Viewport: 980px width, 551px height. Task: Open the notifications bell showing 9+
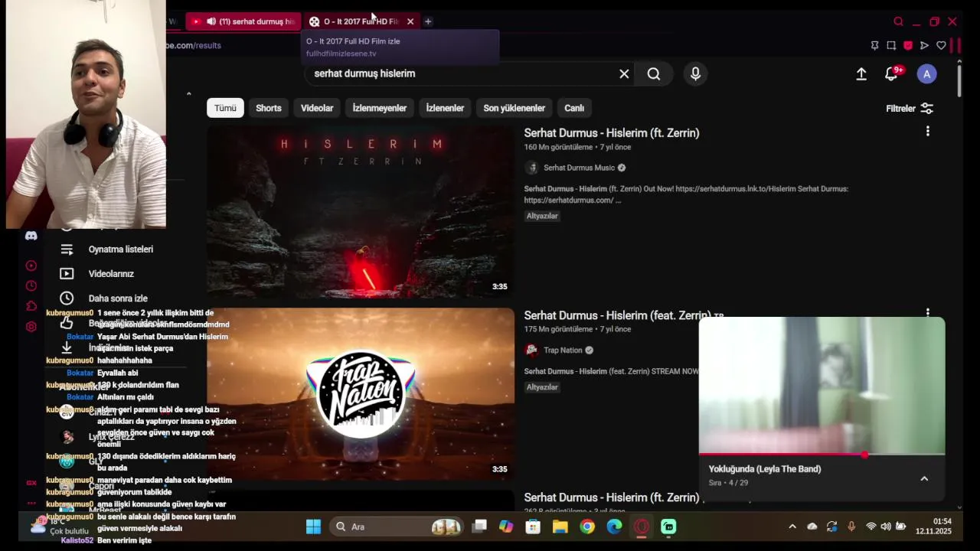click(x=892, y=73)
